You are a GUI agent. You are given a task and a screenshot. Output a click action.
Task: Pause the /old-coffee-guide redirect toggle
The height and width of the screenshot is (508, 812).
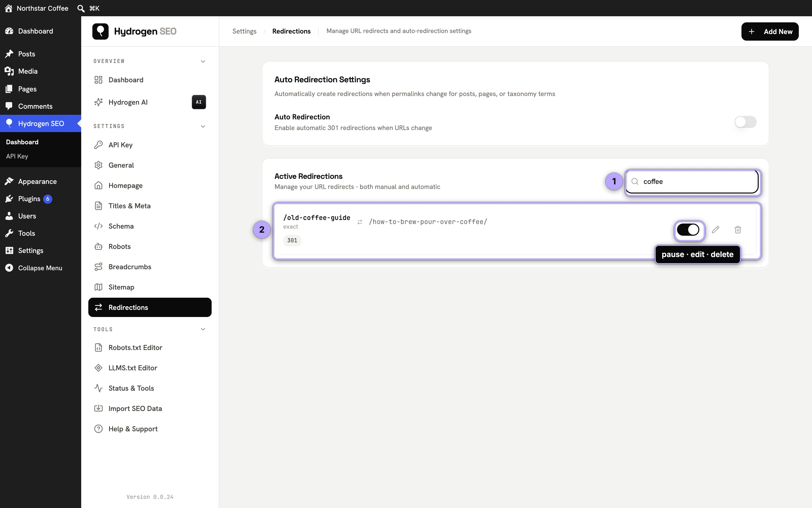click(x=688, y=230)
